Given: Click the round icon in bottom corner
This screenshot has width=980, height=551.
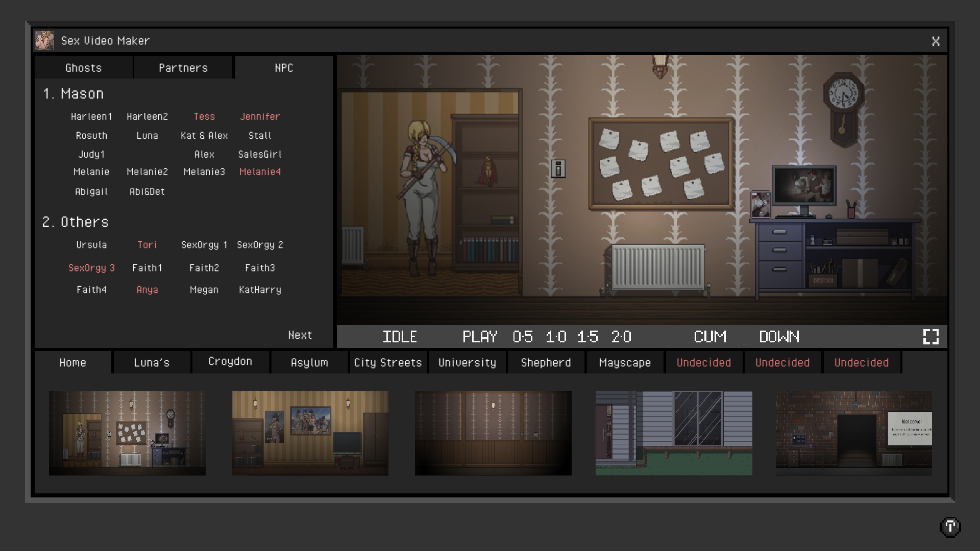Looking at the screenshot, I should 950,527.
